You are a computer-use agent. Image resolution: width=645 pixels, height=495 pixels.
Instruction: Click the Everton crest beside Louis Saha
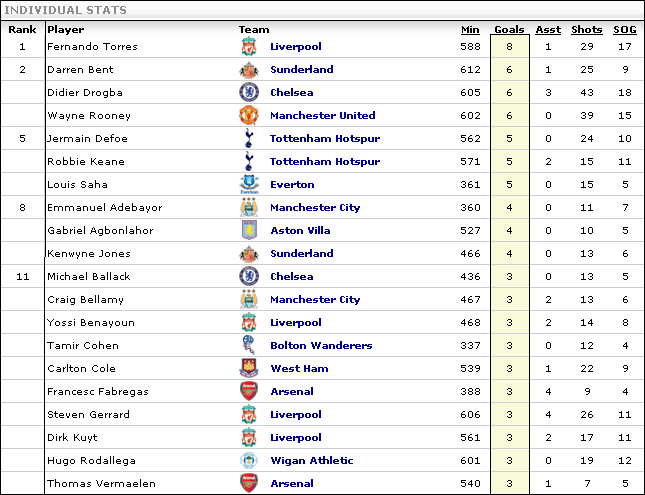tap(249, 184)
